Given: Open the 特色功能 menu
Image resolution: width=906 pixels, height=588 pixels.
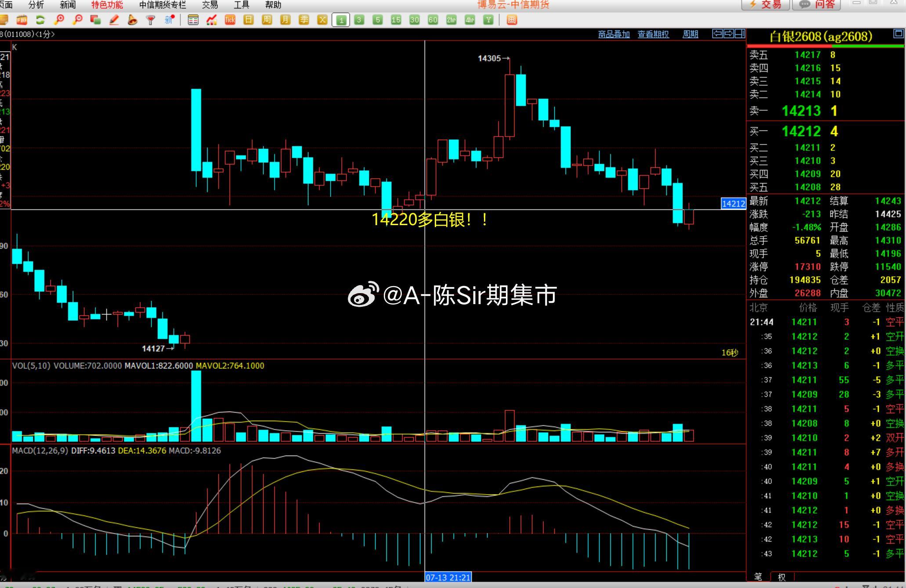Looking at the screenshot, I should (x=107, y=5).
